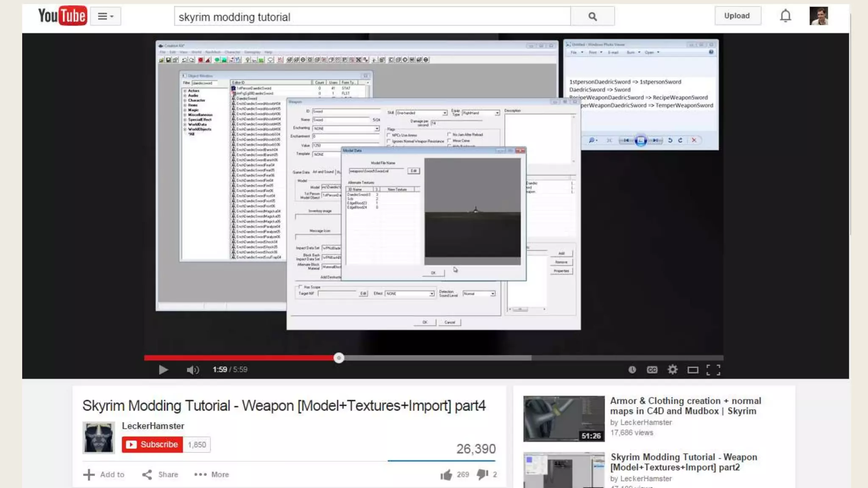Open the player settings gear

coord(673,370)
